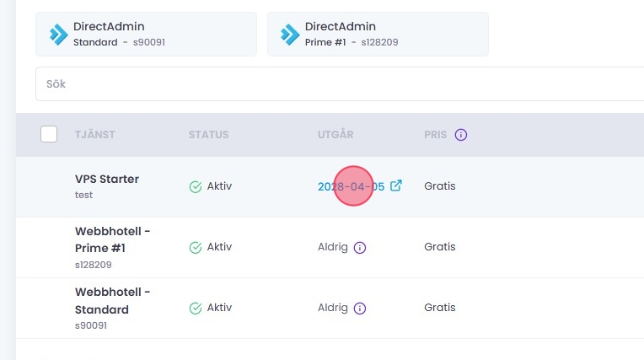Open the VPS Starter service
The image size is (644, 360).
tap(107, 180)
